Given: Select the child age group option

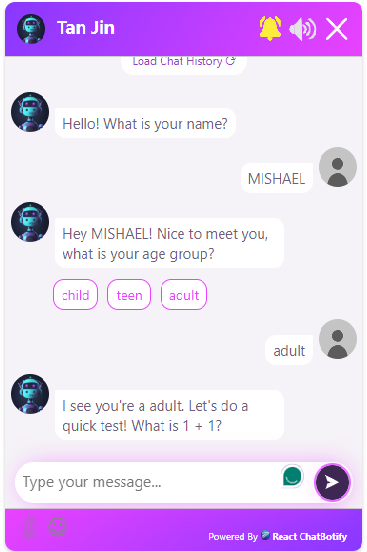Looking at the screenshot, I should [x=75, y=295].
